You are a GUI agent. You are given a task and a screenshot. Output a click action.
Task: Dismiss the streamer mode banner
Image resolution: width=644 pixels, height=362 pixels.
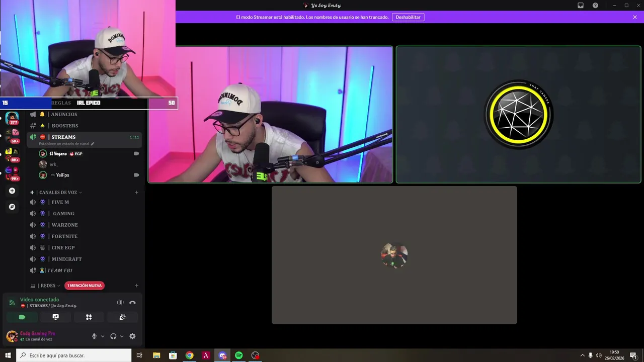[635, 17]
